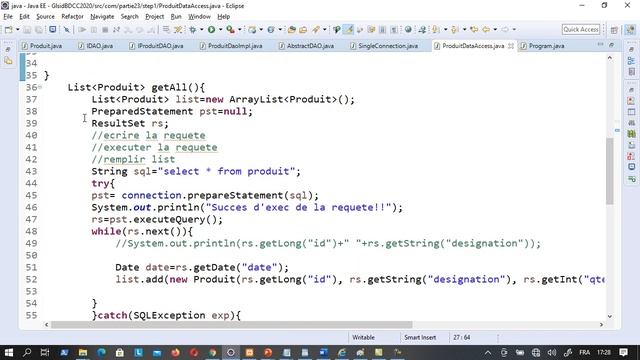
Task: Click the Skip All Breakpoints icon
Action: tap(67, 30)
